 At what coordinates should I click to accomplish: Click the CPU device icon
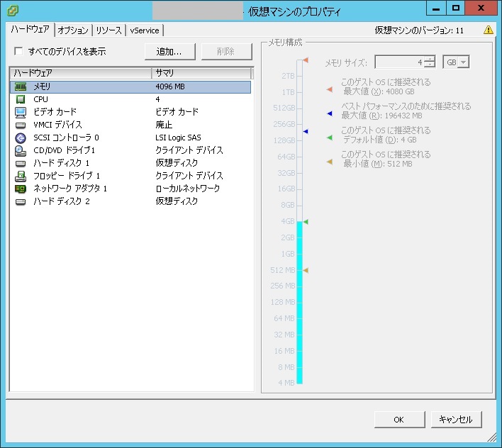coord(21,99)
